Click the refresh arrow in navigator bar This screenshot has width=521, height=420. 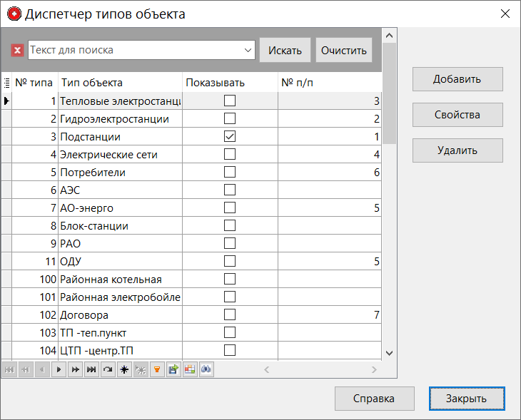[108, 369]
